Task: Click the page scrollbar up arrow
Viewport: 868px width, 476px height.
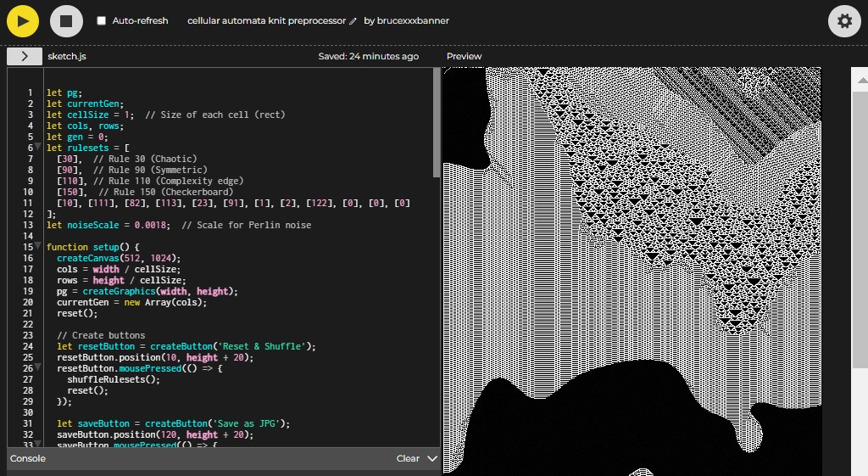Action: tap(860, 79)
